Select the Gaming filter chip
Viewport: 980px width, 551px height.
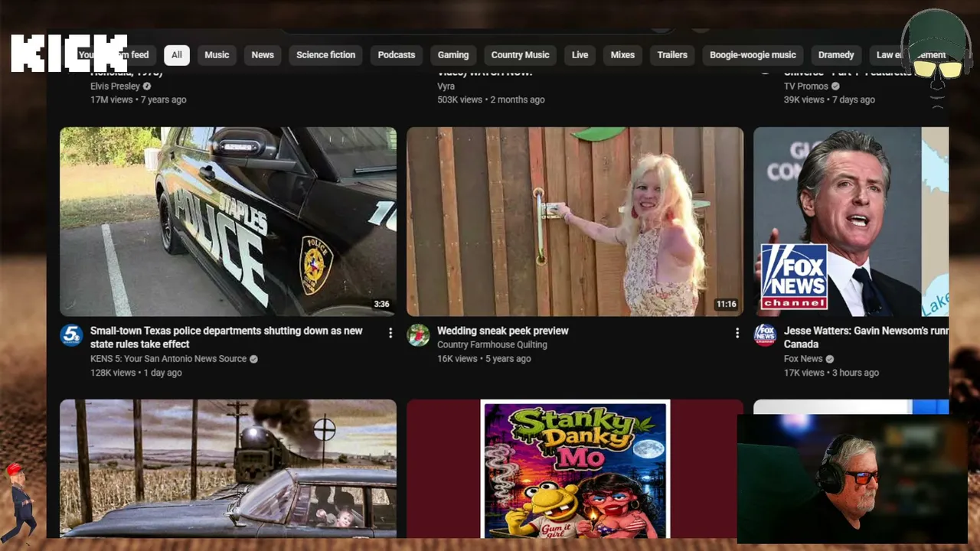(x=453, y=55)
